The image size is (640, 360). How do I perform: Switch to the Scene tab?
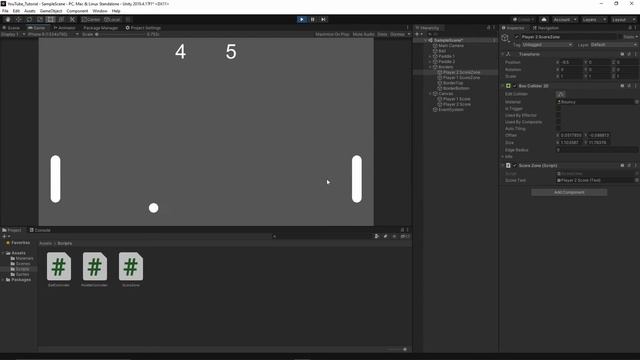click(x=11, y=28)
